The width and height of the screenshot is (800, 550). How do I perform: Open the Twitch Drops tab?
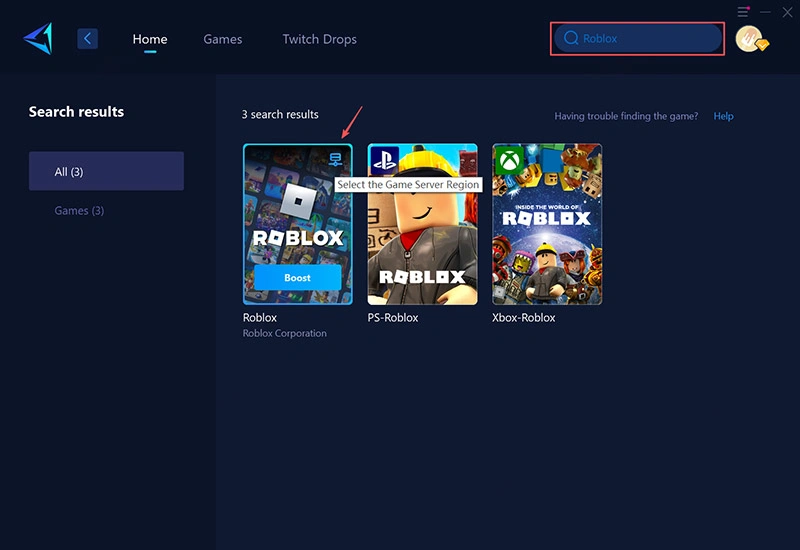pyautogui.click(x=319, y=39)
